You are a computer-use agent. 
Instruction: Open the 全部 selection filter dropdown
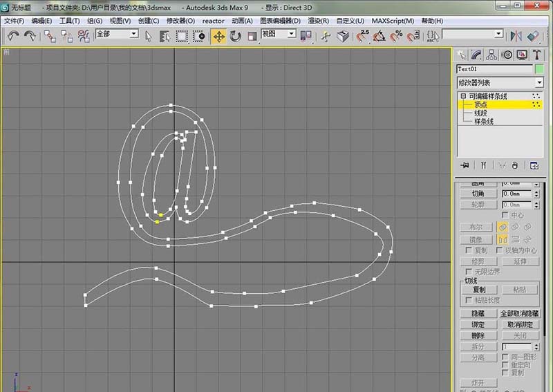(116, 34)
